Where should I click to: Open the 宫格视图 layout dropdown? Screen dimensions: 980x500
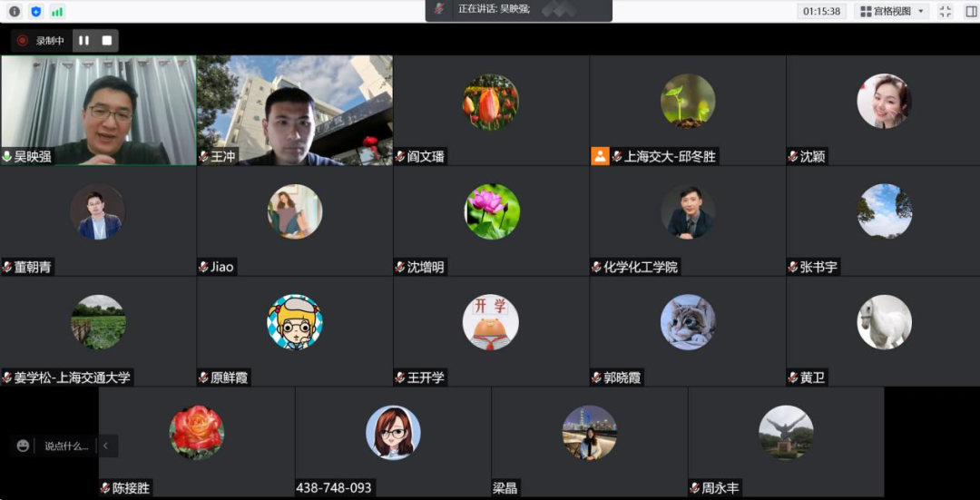[x=892, y=11]
